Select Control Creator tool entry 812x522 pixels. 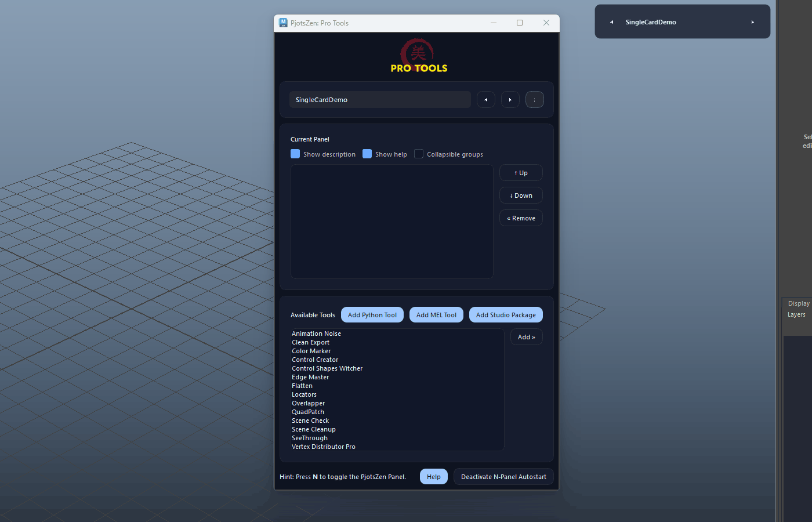coord(315,360)
